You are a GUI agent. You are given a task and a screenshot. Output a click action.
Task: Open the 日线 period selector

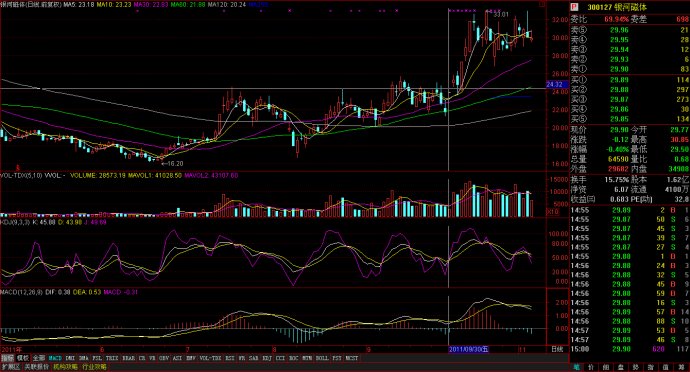pos(557,350)
